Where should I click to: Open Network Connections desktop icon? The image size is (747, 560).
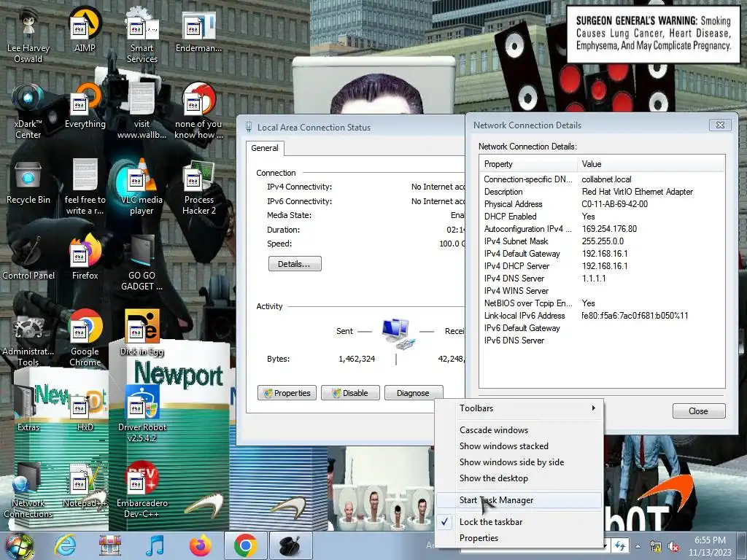(x=28, y=489)
